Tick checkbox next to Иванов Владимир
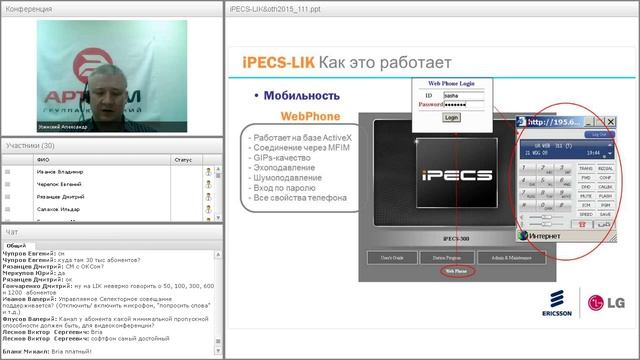 click(x=7, y=172)
